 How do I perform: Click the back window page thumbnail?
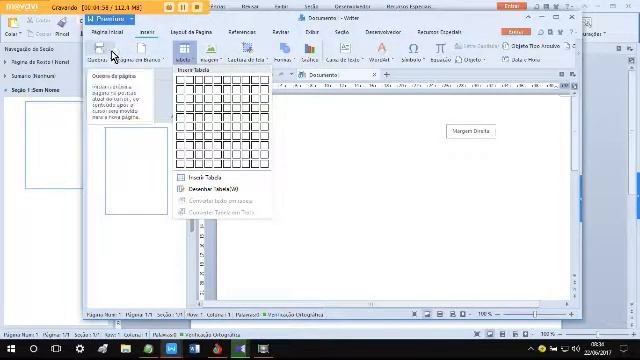[53, 145]
